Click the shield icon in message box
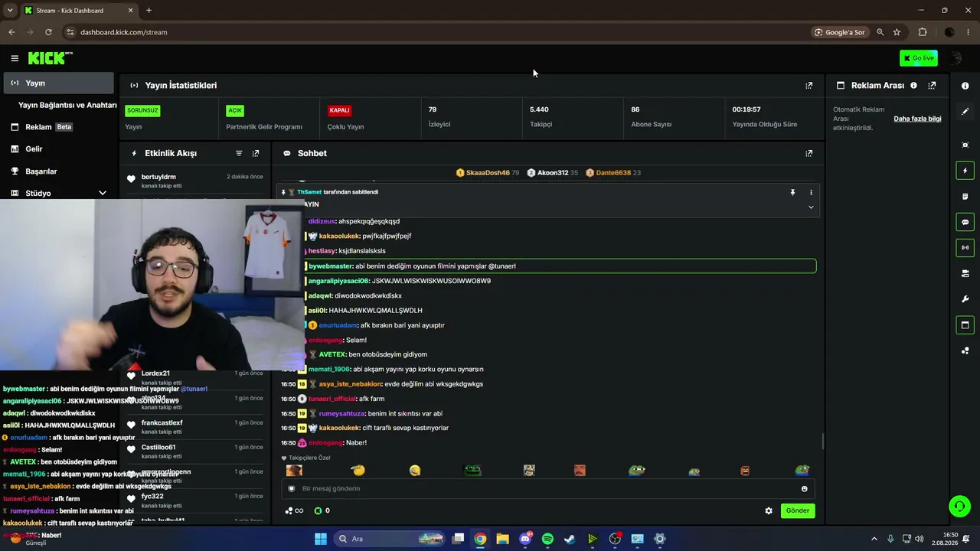980x551 pixels. [291, 489]
